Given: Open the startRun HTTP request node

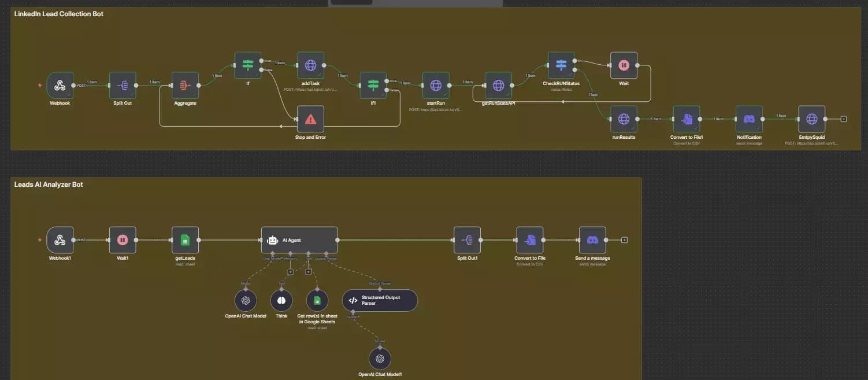Looking at the screenshot, I should [x=436, y=85].
